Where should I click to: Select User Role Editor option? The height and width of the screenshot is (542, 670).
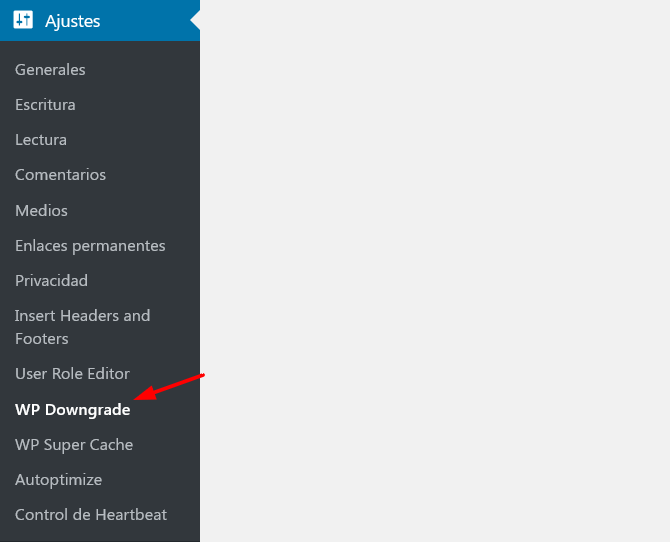click(x=72, y=374)
